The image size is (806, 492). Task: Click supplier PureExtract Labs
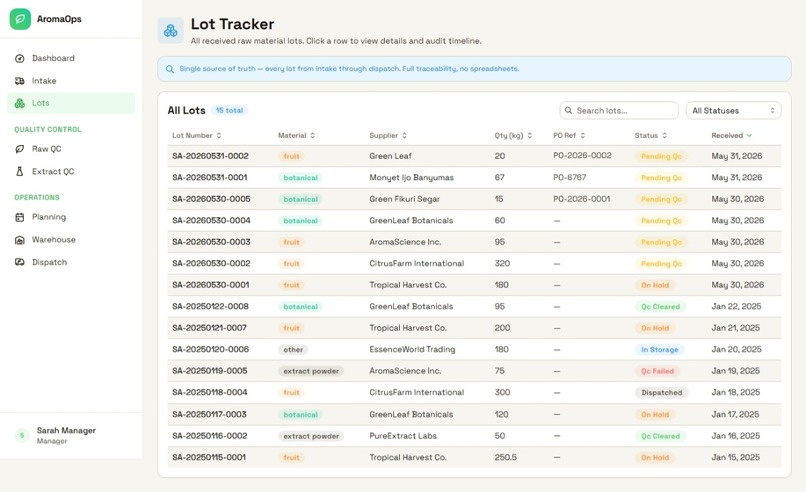pyautogui.click(x=403, y=436)
